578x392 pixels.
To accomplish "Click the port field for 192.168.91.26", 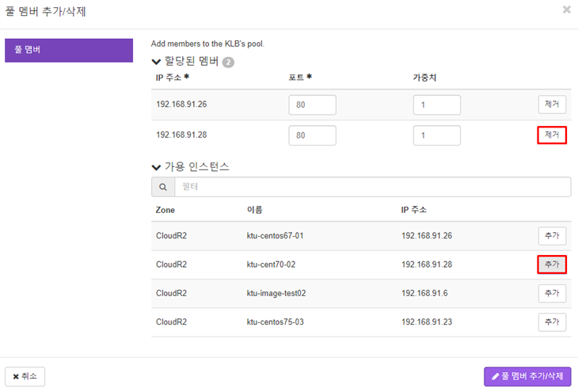I will coord(312,105).
